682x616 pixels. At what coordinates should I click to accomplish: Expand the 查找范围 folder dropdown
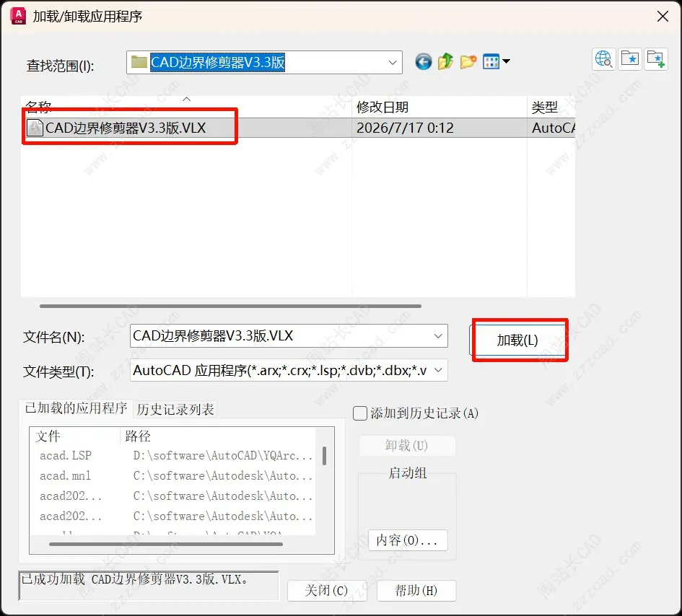coord(393,63)
